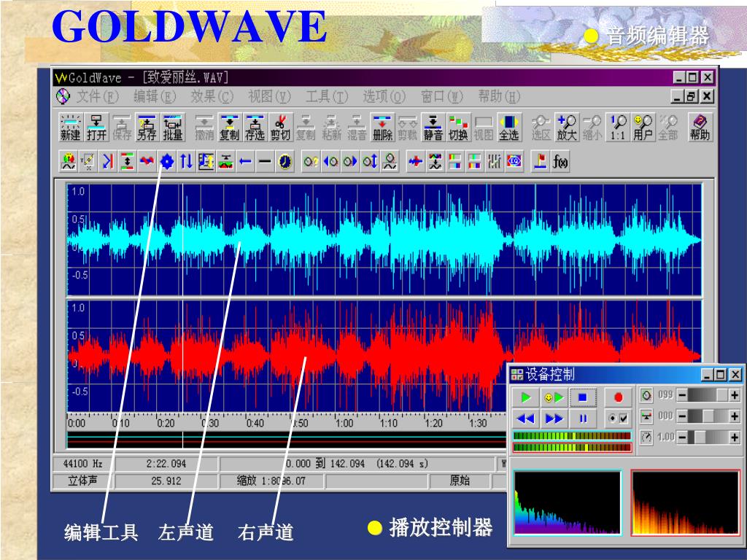Click the 剪切 (Cut) scissors button
This screenshot has height=560, width=747.
281,127
